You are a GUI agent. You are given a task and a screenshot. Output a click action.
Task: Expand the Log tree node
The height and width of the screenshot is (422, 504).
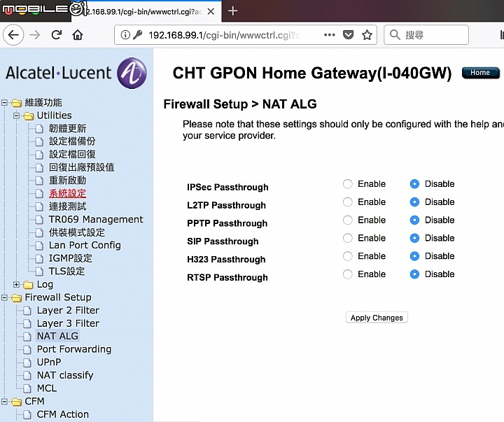16,284
